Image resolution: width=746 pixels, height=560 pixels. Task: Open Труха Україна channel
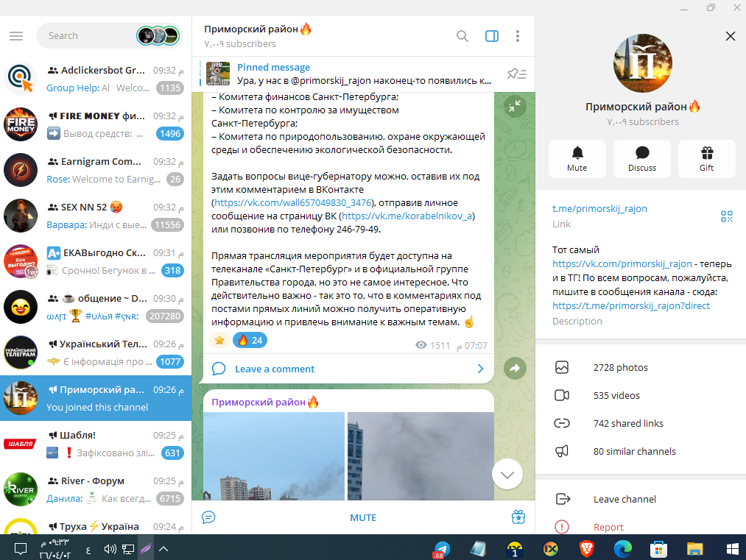pos(96,523)
